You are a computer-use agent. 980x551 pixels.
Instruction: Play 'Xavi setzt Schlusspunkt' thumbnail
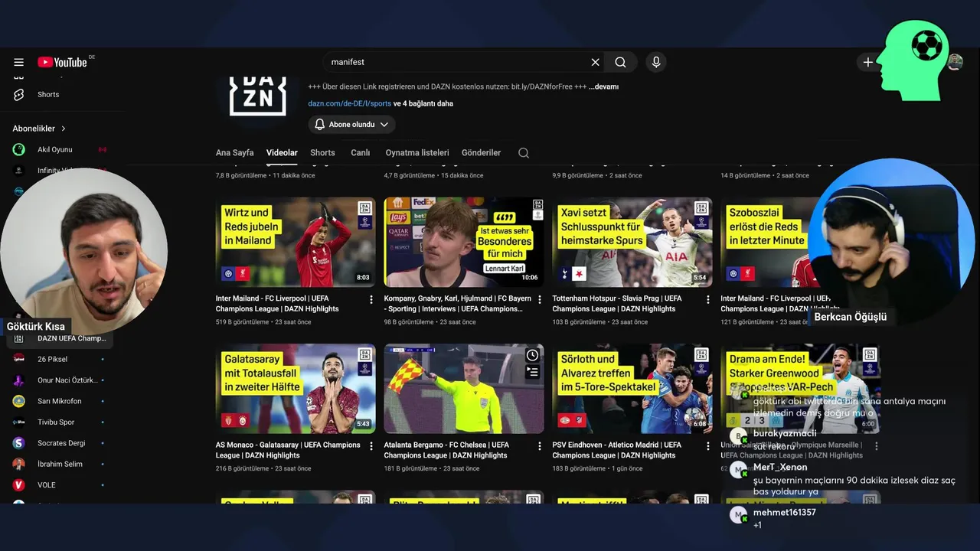pos(632,242)
